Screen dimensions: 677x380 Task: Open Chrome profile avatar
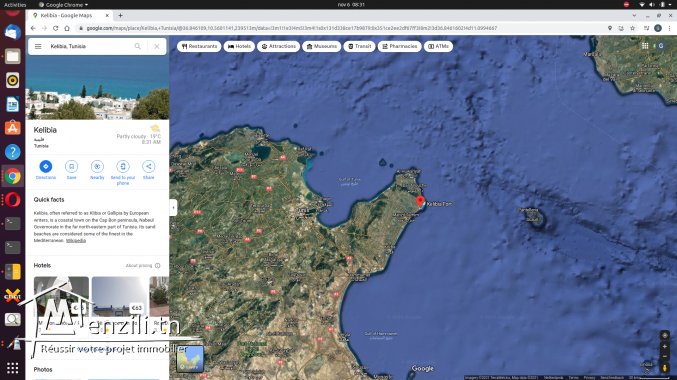click(x=658, y=28)
